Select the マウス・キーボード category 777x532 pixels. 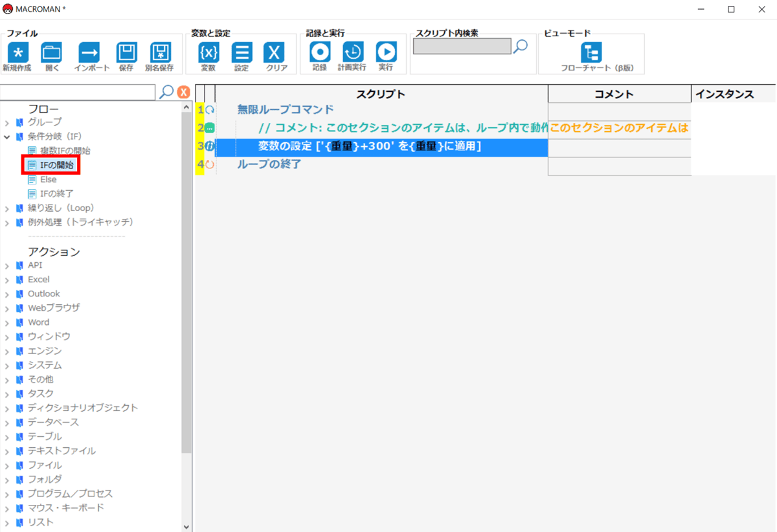(x=65, y=507)
